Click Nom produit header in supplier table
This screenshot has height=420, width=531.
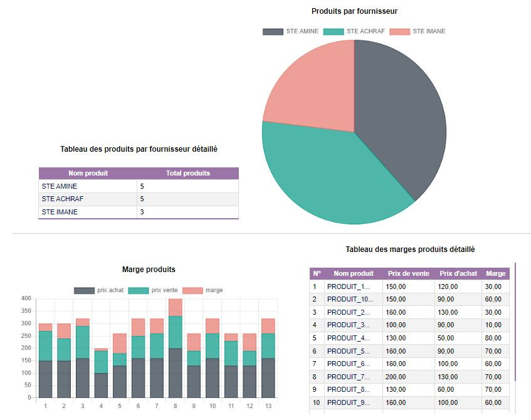pos(88,173)
